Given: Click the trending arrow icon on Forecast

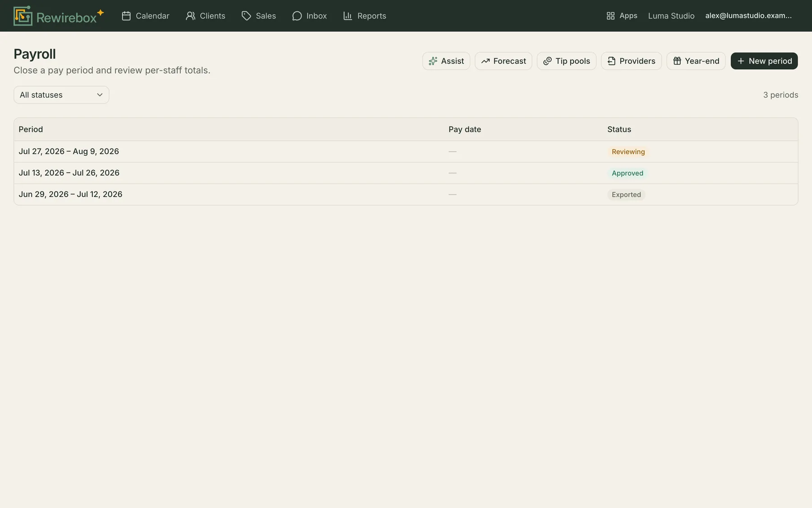Looking at the screenshot, I should [x=485, y=61].
